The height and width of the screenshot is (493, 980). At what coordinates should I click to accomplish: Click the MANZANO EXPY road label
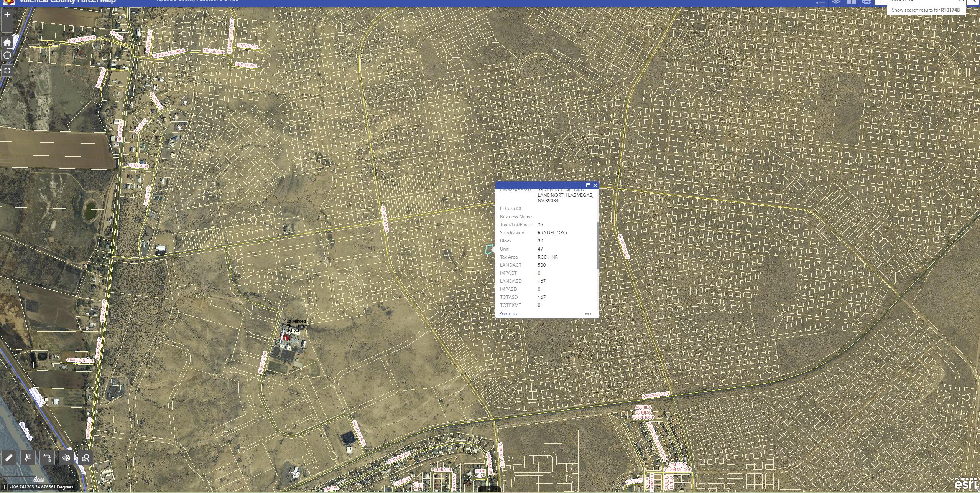pos(656,394)
